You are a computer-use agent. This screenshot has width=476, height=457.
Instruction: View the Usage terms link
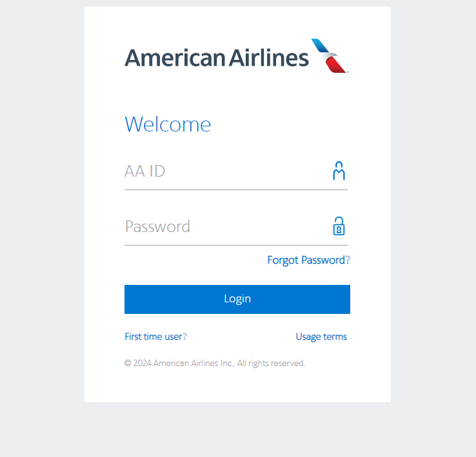click(321, 337)
